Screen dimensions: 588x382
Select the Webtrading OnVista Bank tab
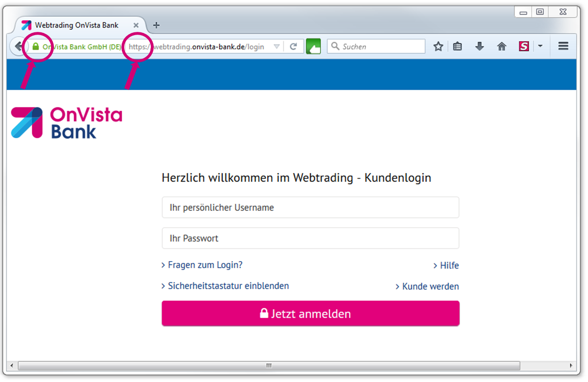[x=80, y=25]
